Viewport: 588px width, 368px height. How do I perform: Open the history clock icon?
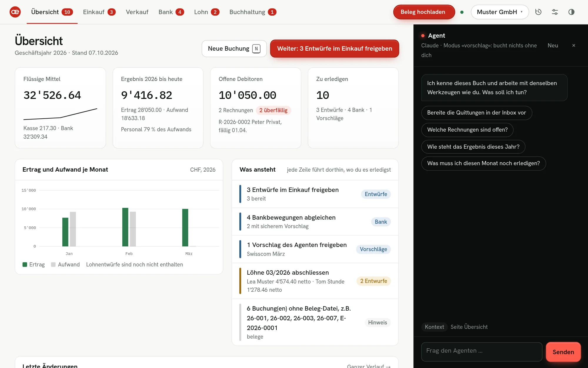click(x=538, y=12)
